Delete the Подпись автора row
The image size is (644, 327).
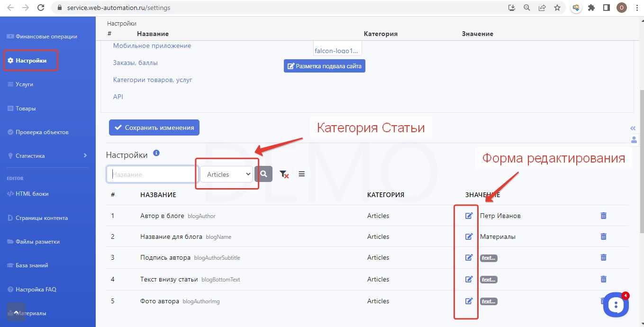click(x=603, y=257)
